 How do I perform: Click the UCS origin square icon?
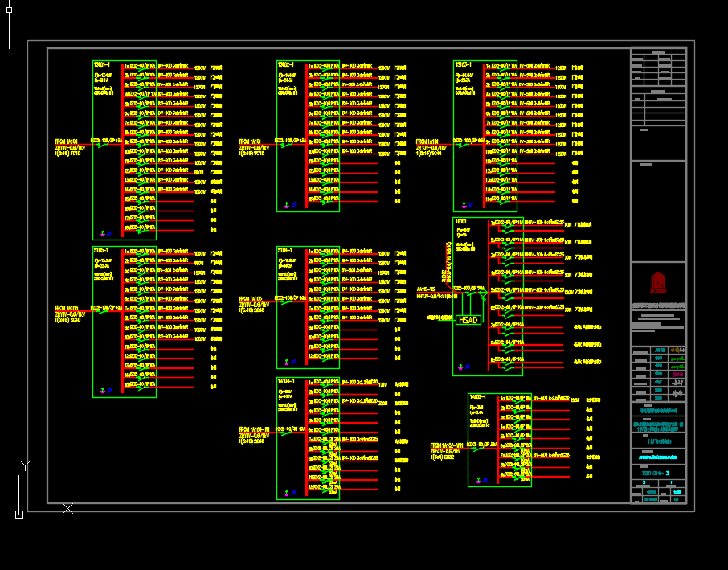tap(19, 515)
